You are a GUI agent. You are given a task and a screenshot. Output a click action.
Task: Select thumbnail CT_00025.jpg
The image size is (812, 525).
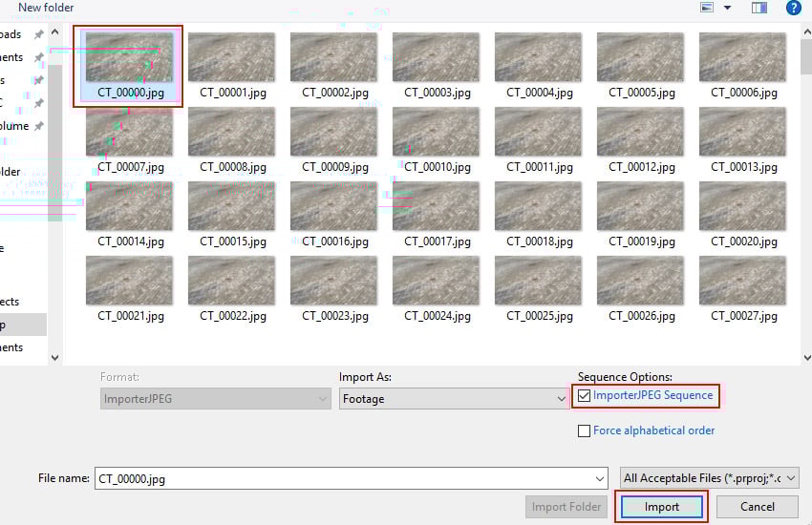tap(538, 281)
